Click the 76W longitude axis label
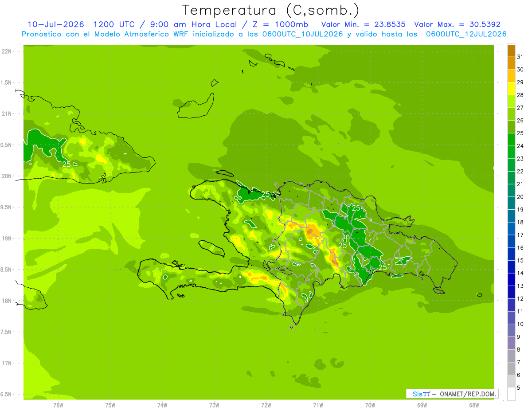This screenshot has height=411, width=532. 58,405
